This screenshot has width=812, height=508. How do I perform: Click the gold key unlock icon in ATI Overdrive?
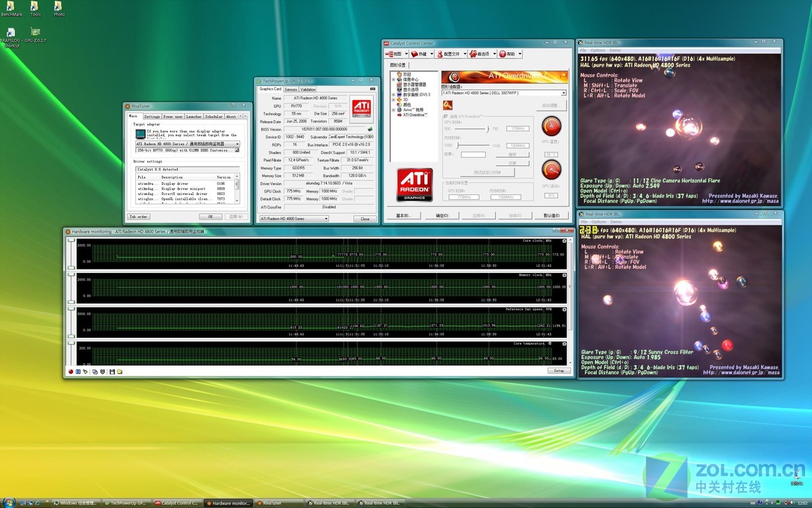point(448,105)
